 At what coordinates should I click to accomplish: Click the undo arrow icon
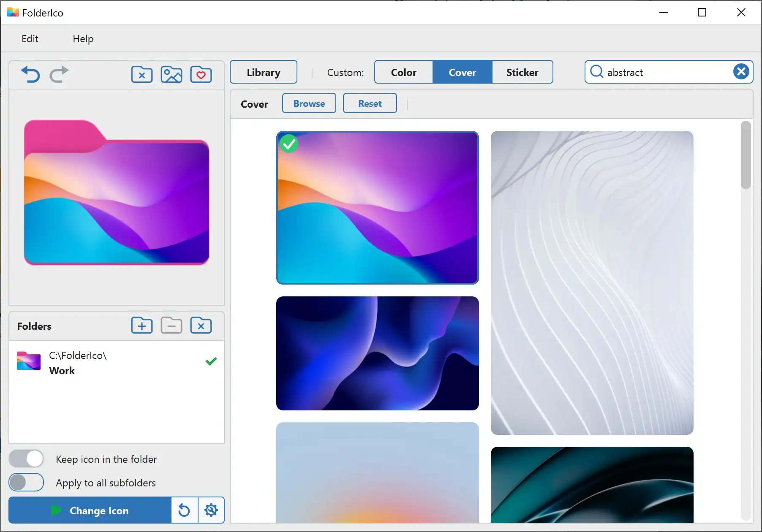tap(30, 74)
